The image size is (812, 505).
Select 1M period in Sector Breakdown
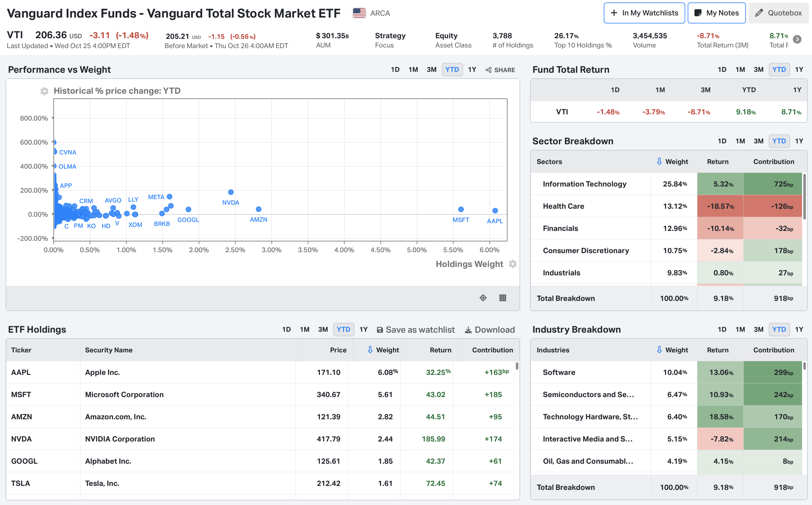point(740,141)
